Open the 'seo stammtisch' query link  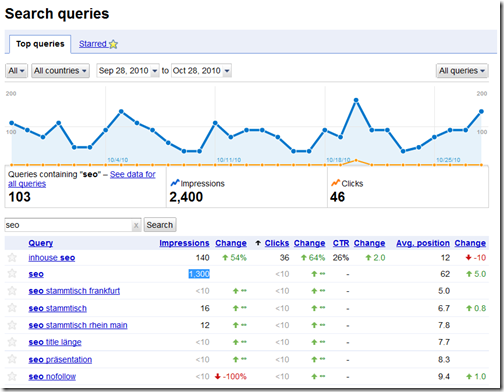(x=57, y=308)
